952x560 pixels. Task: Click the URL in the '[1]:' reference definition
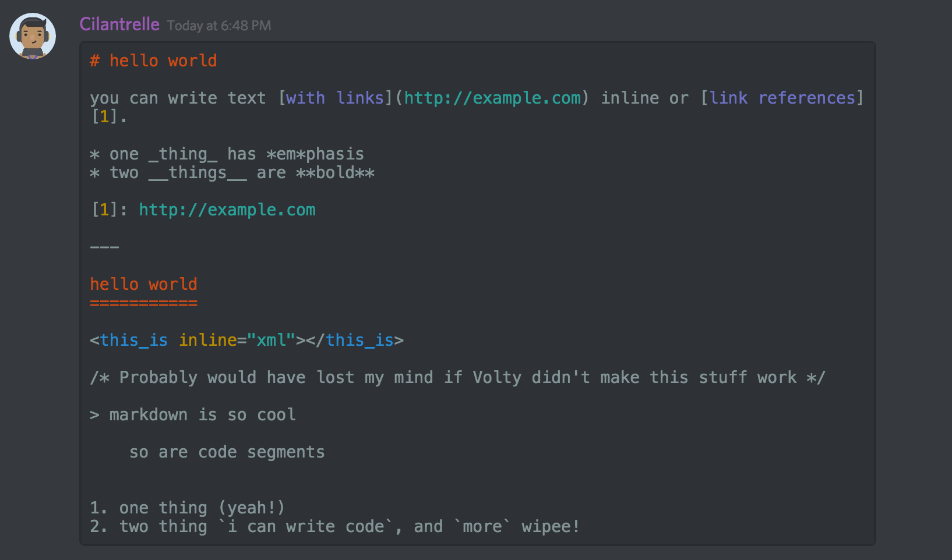[x=227, y=210]
